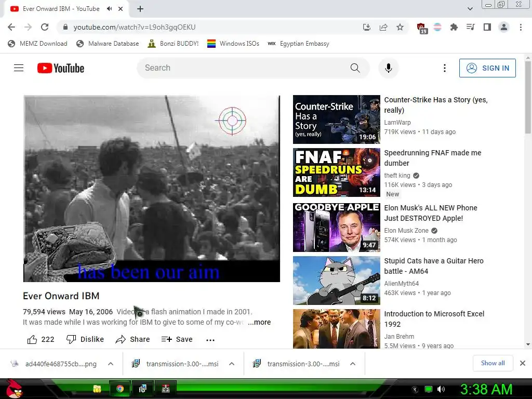The image size is (532, 399).
Task: Open the media control queue icon
Action: pyautogui.click(x=470, y=27)
